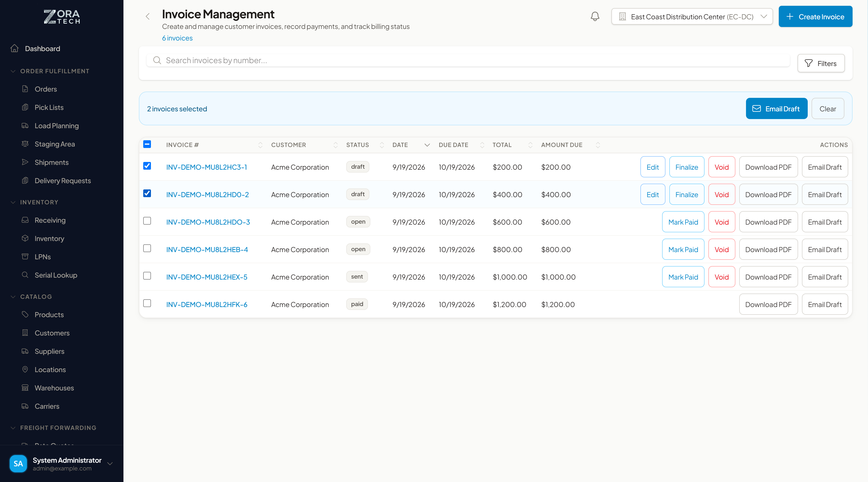
Task: Open the Dashboard menu item
Action: 62,48
